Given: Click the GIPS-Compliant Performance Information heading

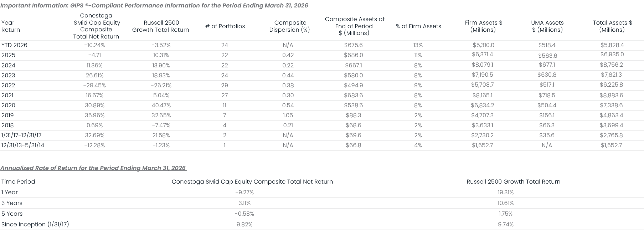Looking at the screenshot, I should (x=154, y=5).
